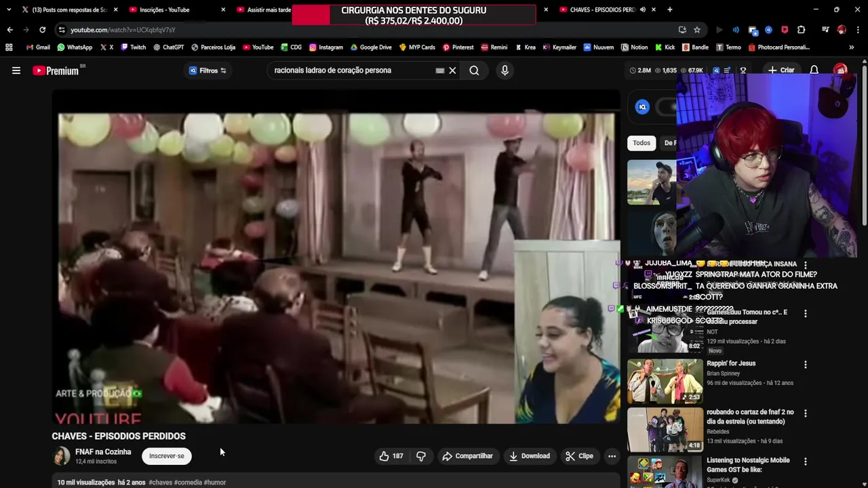
Task: Select the Todos filter chip
Action: coord(642,143)
